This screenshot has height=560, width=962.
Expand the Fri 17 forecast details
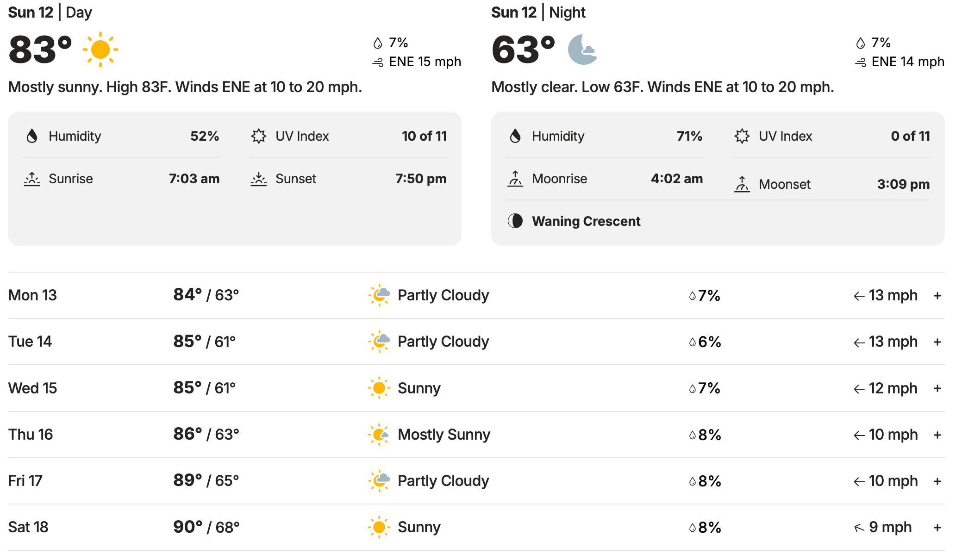coord(937,481)
